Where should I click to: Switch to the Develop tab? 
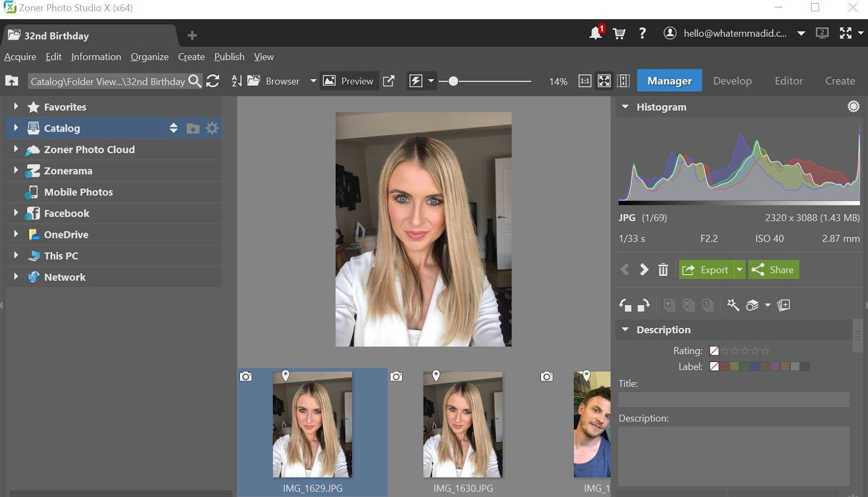point(732,81)
